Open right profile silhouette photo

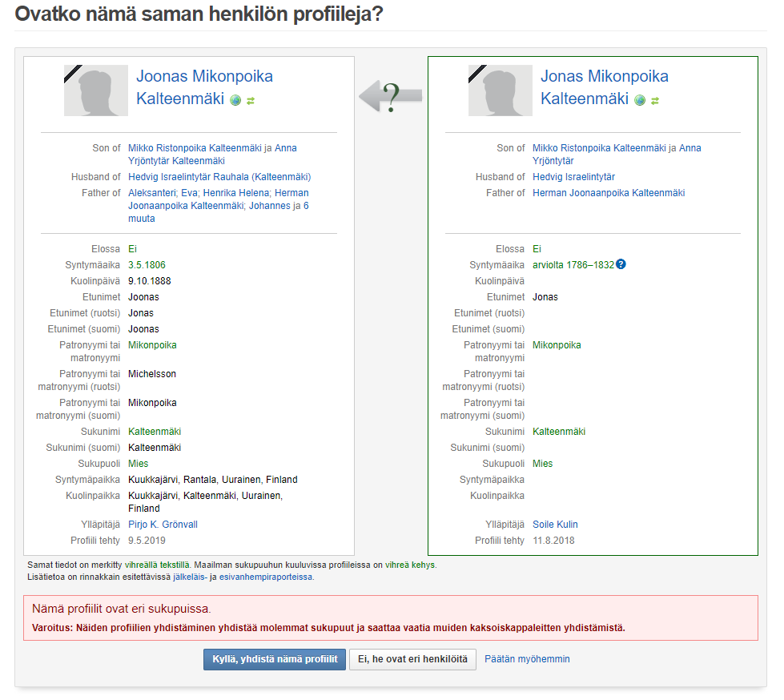pos(501,91)
